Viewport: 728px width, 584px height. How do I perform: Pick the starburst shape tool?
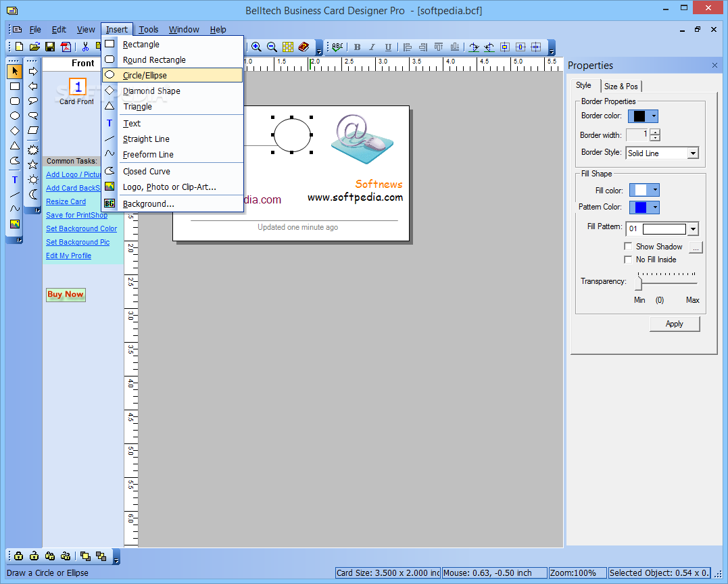[x=33, y=149]
